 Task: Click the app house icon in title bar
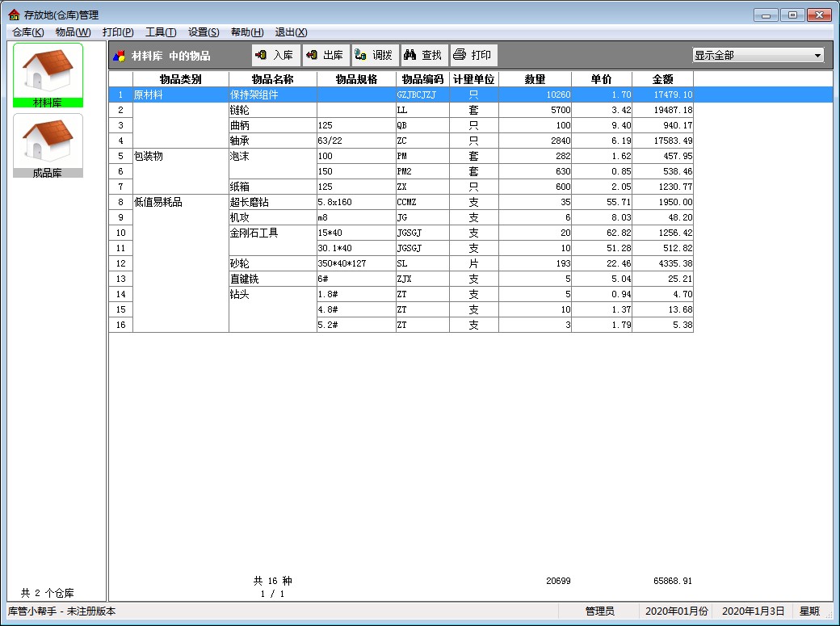pos(14,15)
